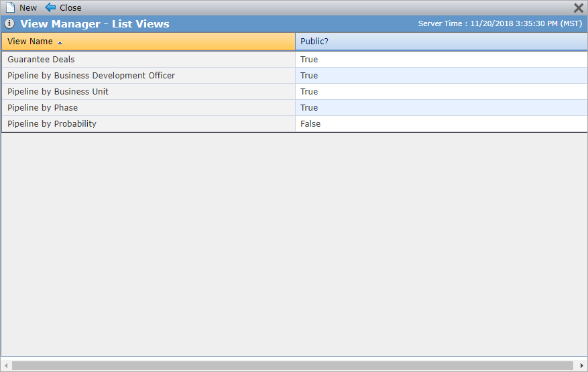This screenshot has width=588, height=372.
Task: Sort by Public? column header
Action: 441,42
